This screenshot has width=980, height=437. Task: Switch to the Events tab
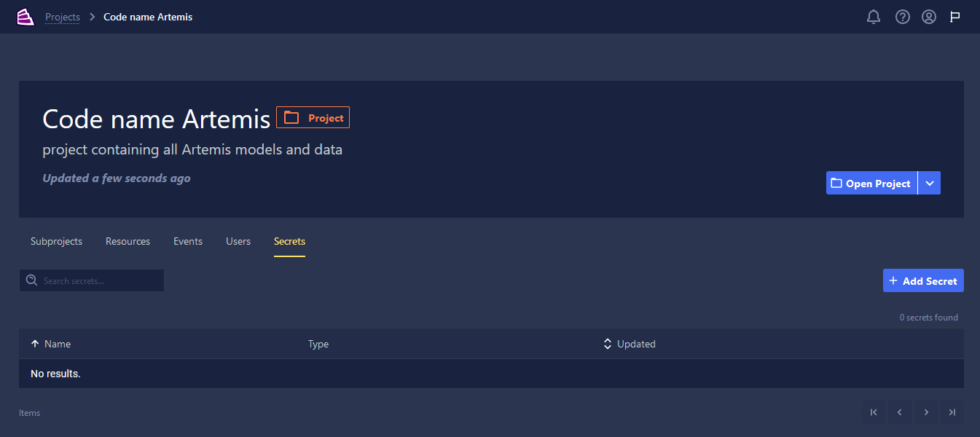[x=188, y=241]
